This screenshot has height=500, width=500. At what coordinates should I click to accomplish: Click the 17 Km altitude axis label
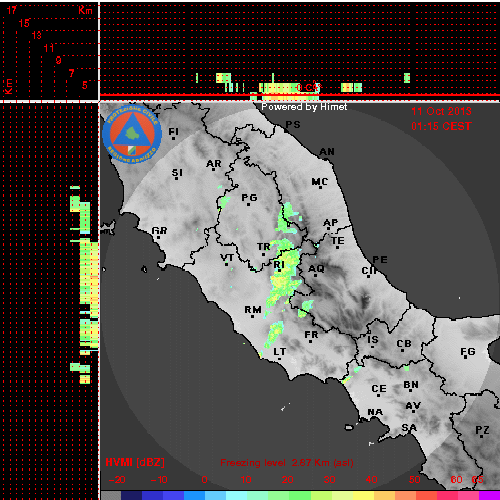(12, 10)
